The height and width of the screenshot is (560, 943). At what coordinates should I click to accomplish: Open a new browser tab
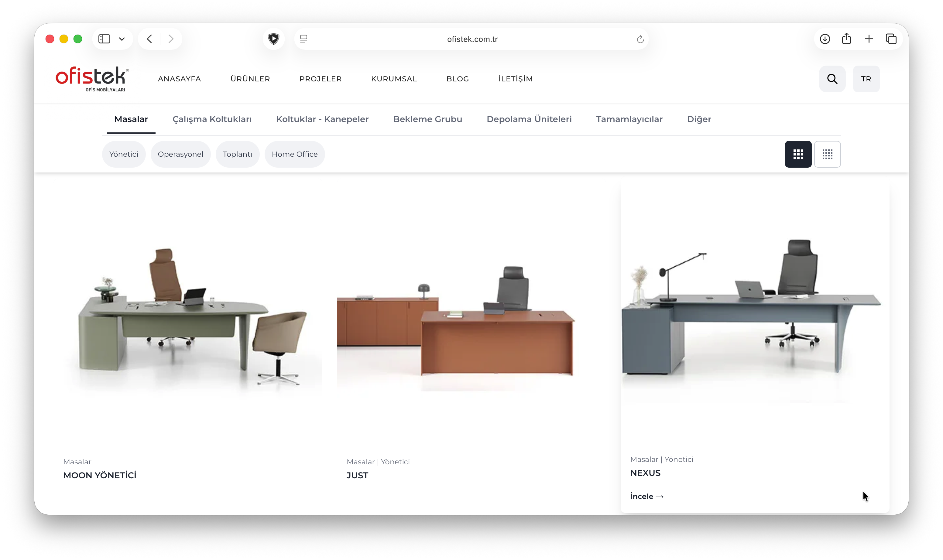[x=868, y=39]
